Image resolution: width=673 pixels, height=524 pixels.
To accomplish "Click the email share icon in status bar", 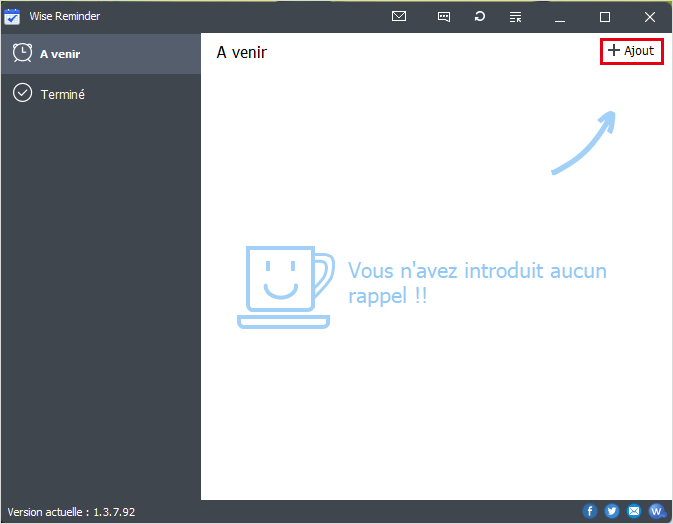I will [634, 511].
